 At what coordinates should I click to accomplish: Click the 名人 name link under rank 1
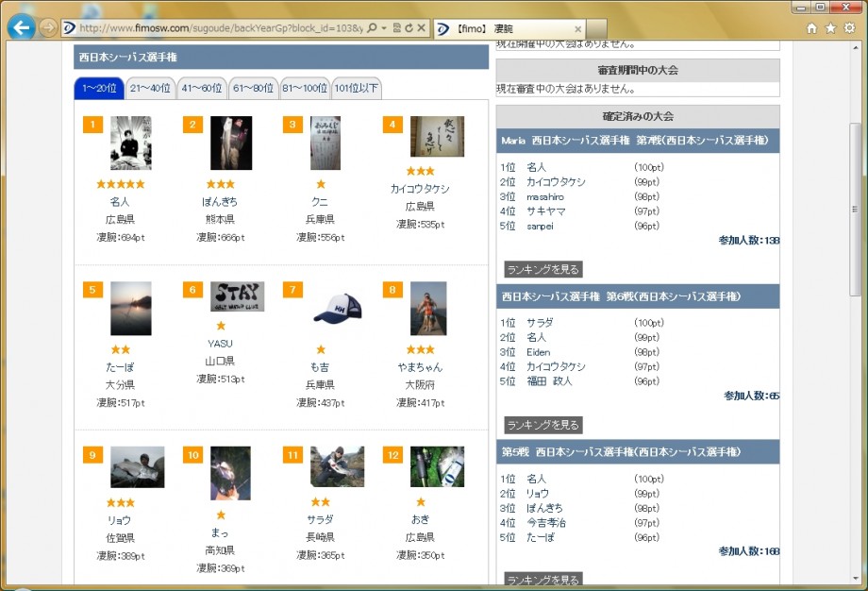(x=120, y=202)
